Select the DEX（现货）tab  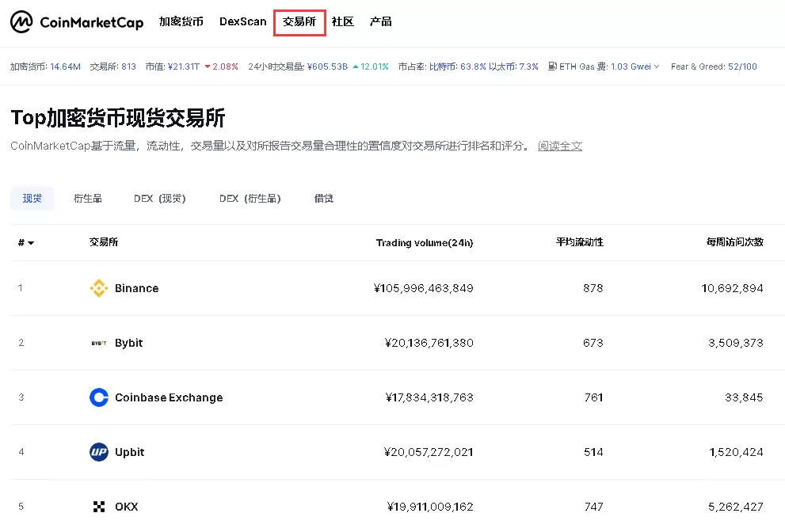tap(160, 198)
